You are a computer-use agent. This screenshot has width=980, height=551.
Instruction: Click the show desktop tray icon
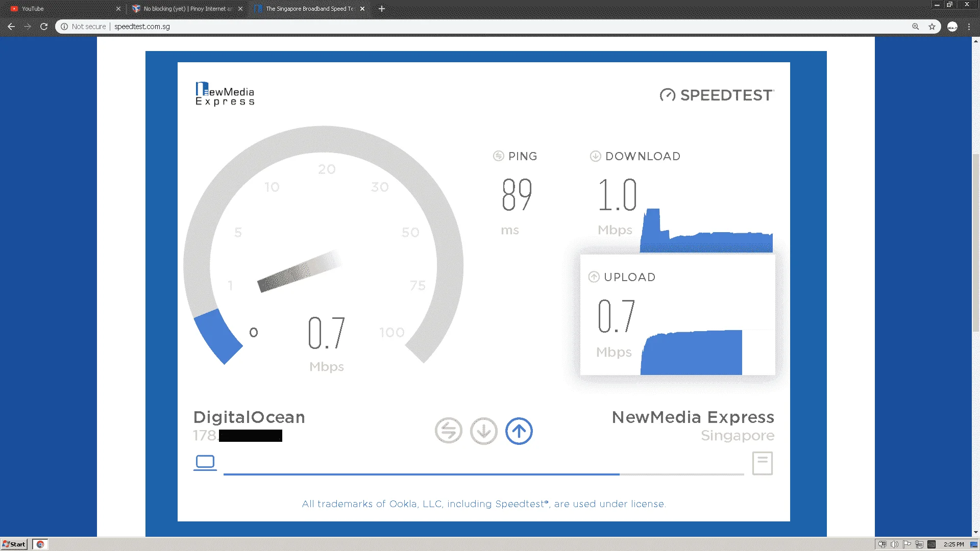tap(974, 544)
